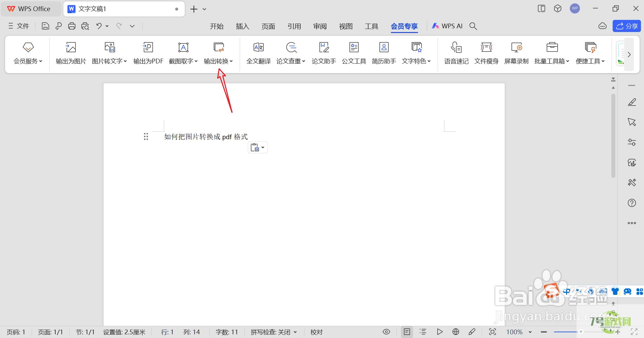Open the 引用 ribbon tab
The image size is (644, 338).
(x=294, y=26)
